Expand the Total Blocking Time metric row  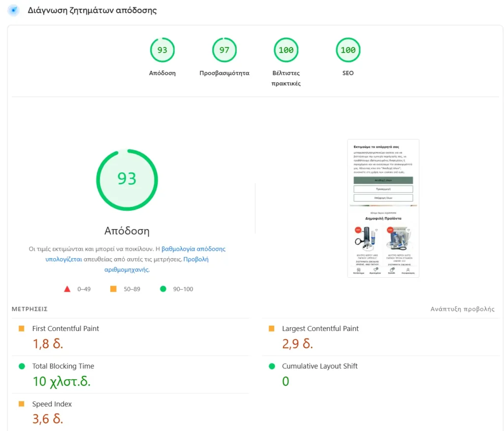[63, 366]
